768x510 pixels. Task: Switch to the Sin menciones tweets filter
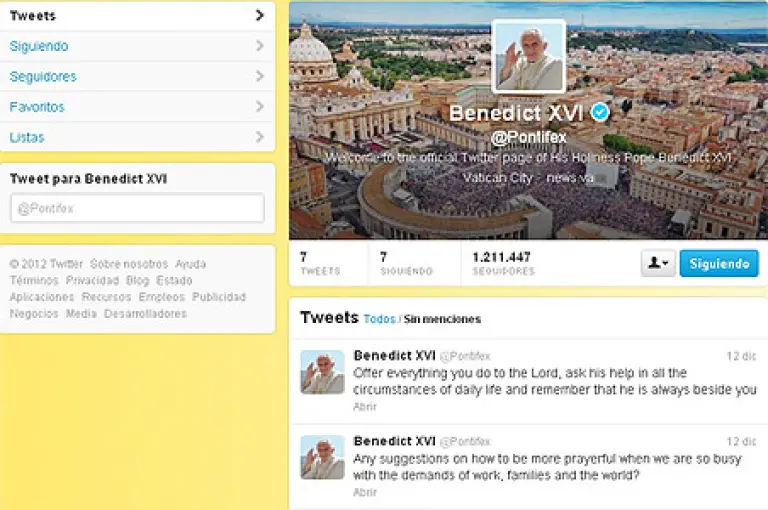tap(442, 319)
